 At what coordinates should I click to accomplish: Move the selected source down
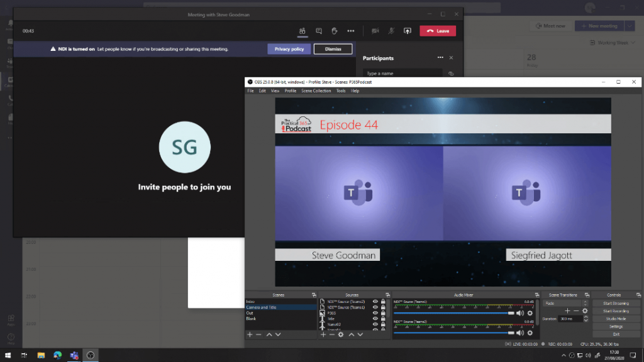coord(360,334)
